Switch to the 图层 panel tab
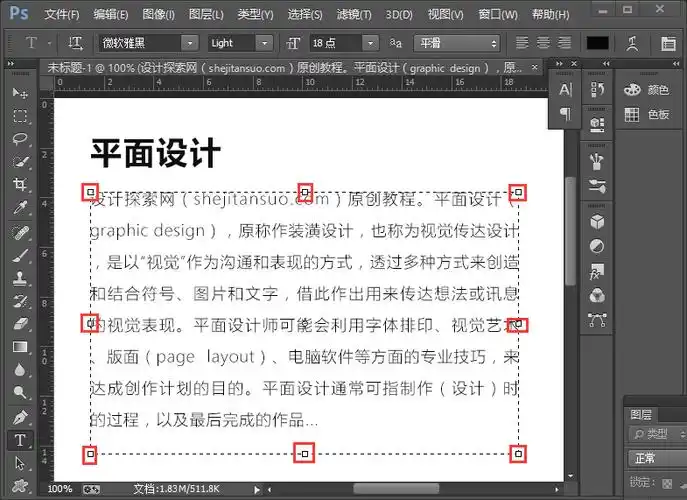Viewport: 687px width, 500px height. (x=641, y=415)
